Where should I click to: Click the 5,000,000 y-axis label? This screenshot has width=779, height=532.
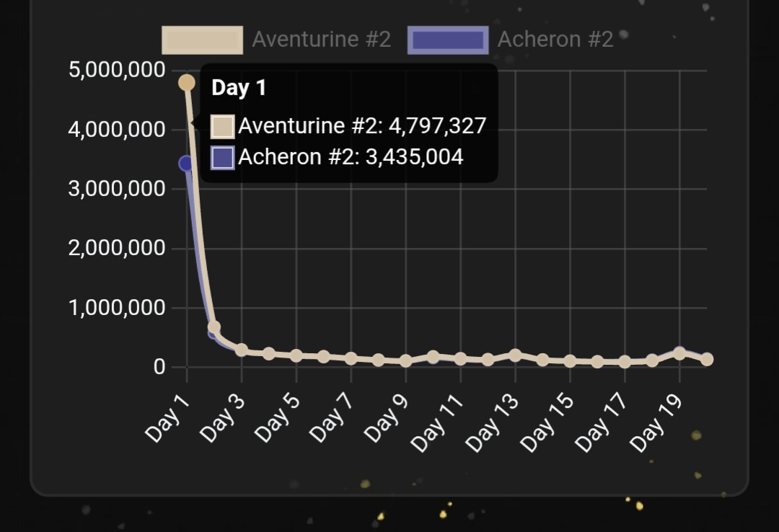pyautogui.click(x=118, y=70)
